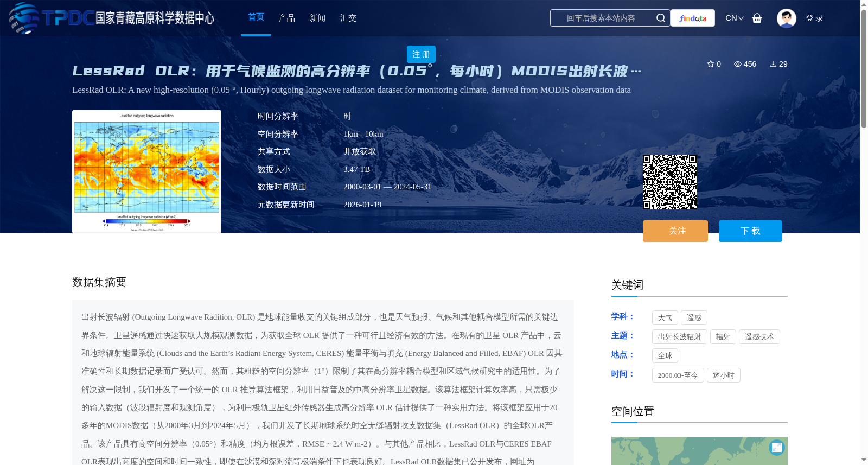Open the 产品 menu
The image size is (868, 465).
coord(287,18)
